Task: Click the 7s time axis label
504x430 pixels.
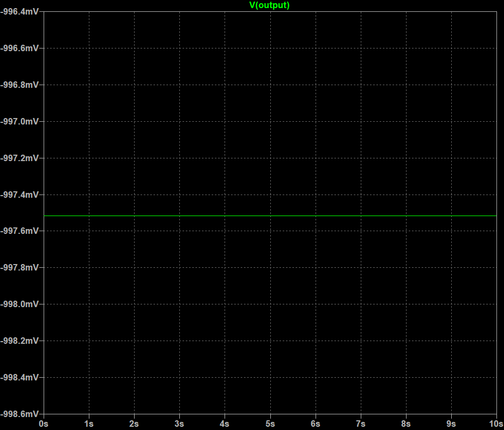Action: pos(361,423)
